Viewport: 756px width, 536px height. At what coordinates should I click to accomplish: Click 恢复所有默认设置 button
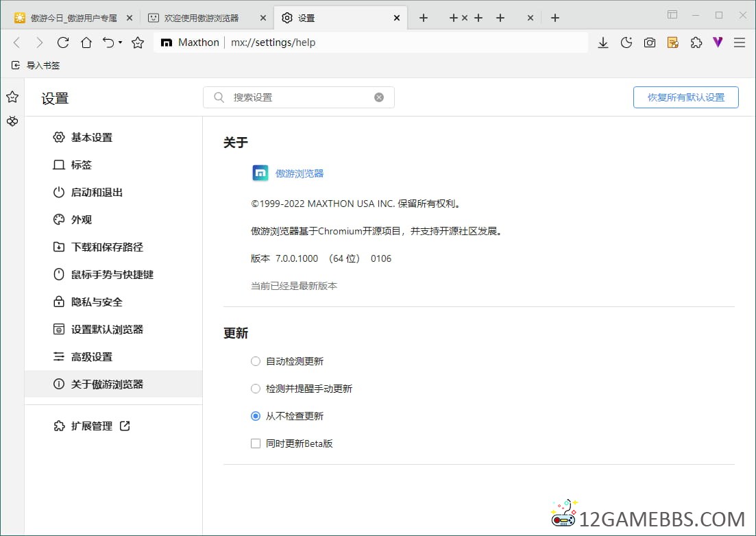point(685,97)
